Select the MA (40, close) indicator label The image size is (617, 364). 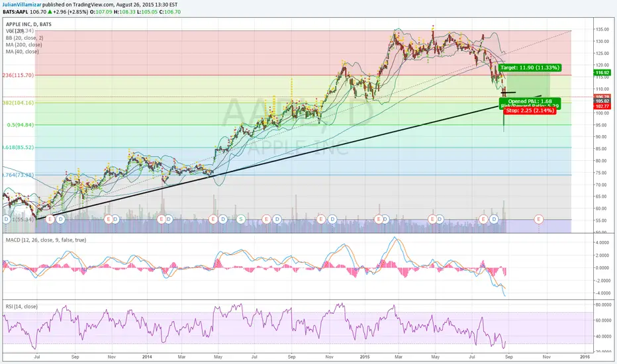(x=22, y=52)
